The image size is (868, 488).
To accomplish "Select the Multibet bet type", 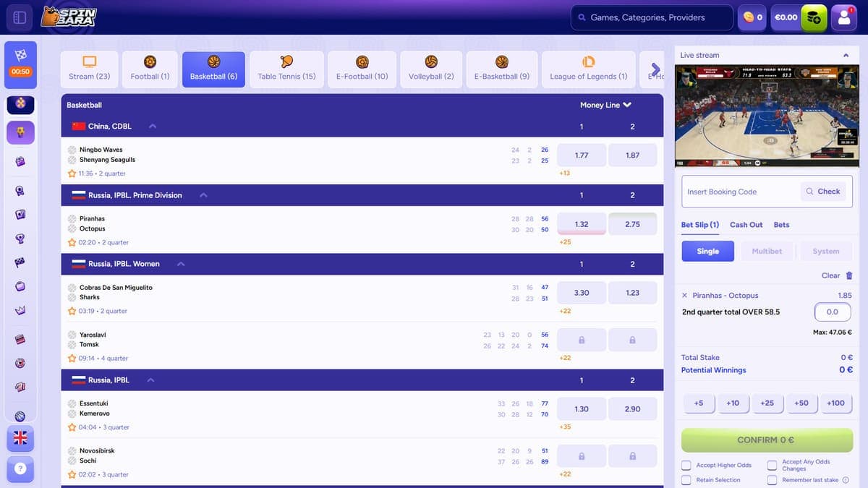I will click(767, 251).
